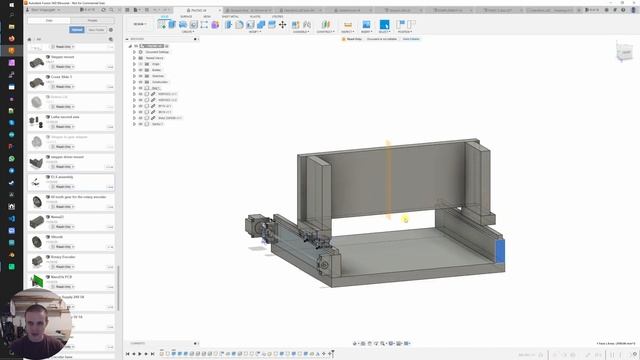
Task: Select the Fillet tool icon
Action: tap(239, 25)
